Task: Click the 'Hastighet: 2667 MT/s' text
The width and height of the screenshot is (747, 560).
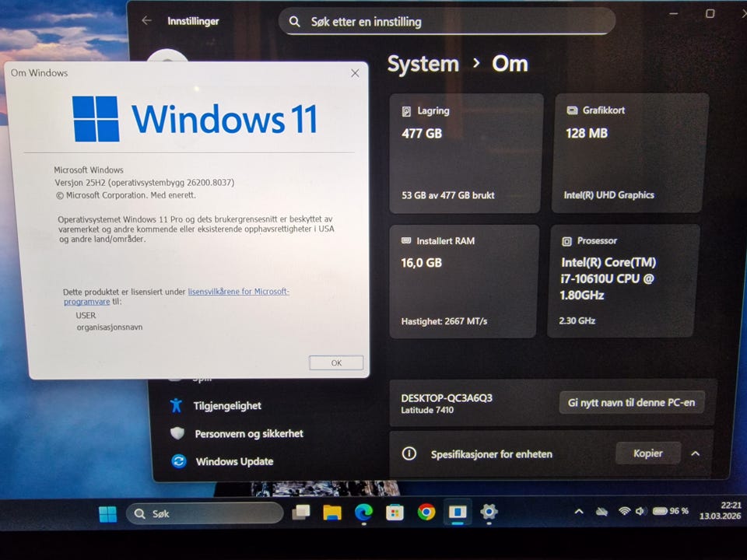Action: click(444, 321)
